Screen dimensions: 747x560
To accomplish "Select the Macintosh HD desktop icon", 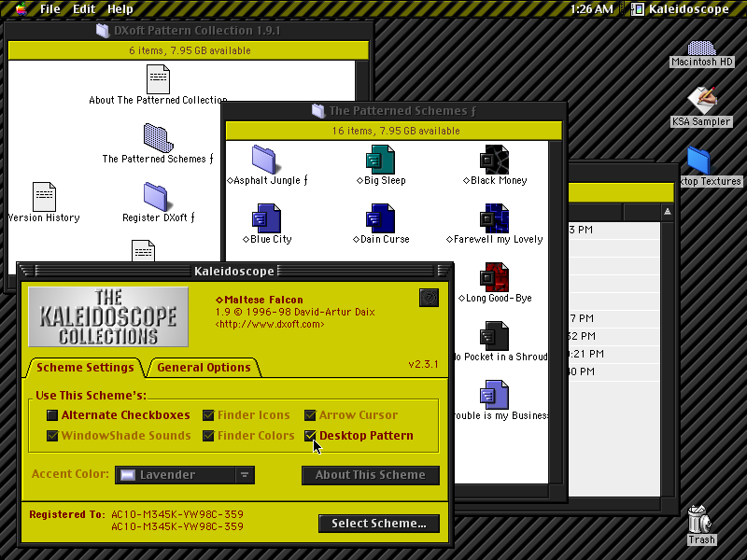I will [701, 49].
